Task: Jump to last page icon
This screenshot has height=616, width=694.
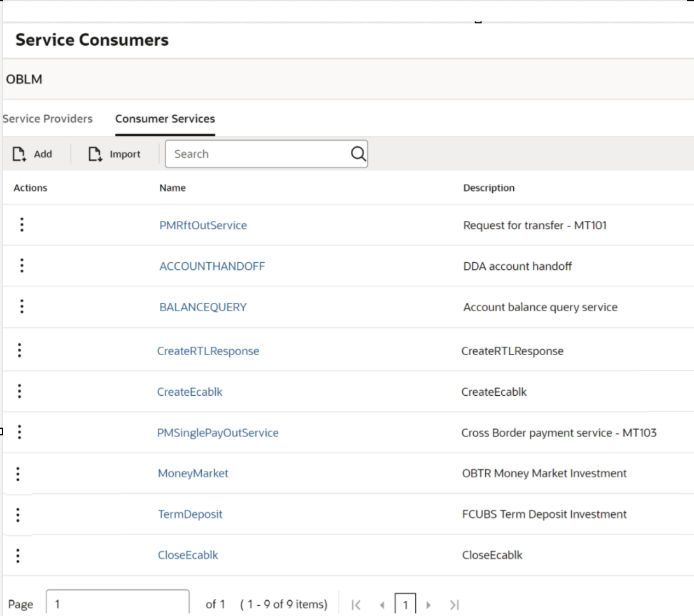Action: click(x=455, y=605)
